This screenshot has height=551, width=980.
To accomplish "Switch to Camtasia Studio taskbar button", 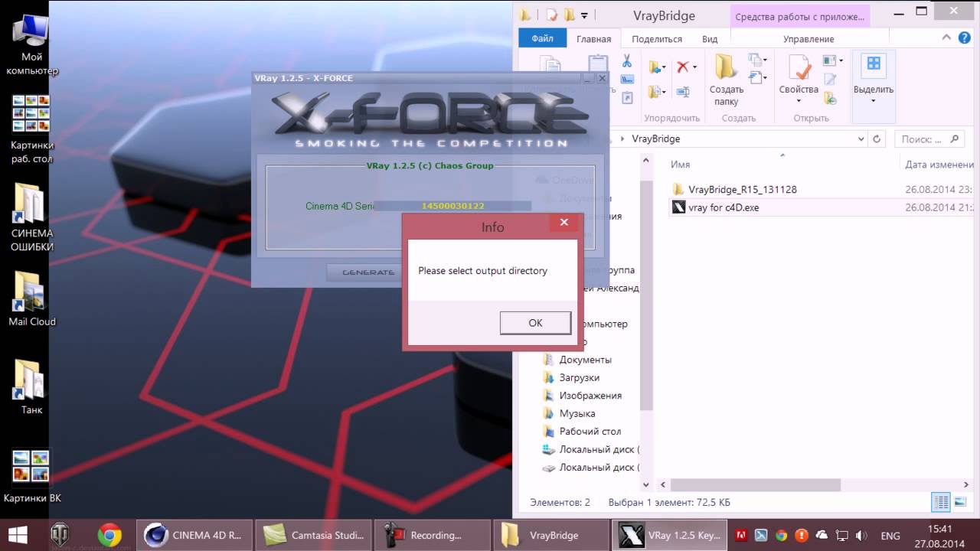I will [314, 535].
